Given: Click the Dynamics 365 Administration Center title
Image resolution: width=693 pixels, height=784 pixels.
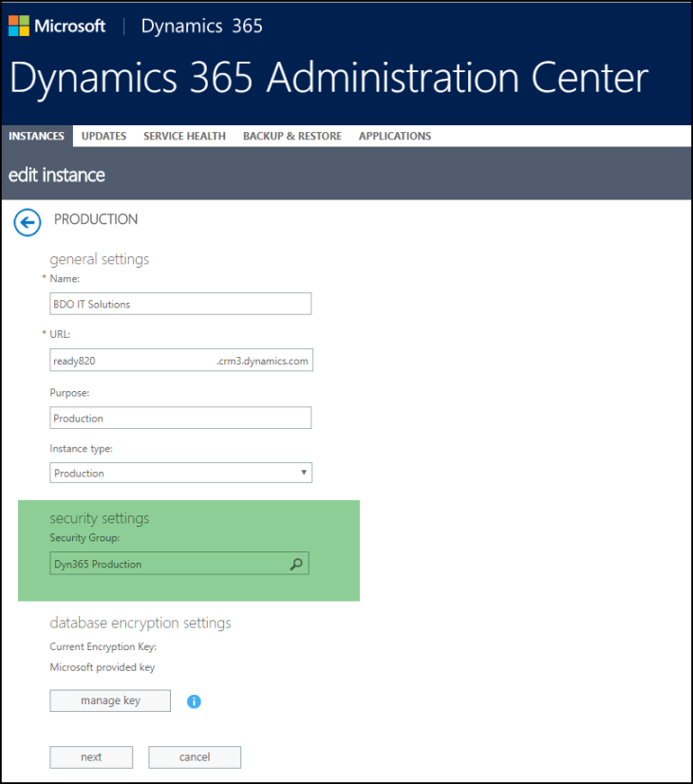Looking at the screenshot, I should [328, 78].
